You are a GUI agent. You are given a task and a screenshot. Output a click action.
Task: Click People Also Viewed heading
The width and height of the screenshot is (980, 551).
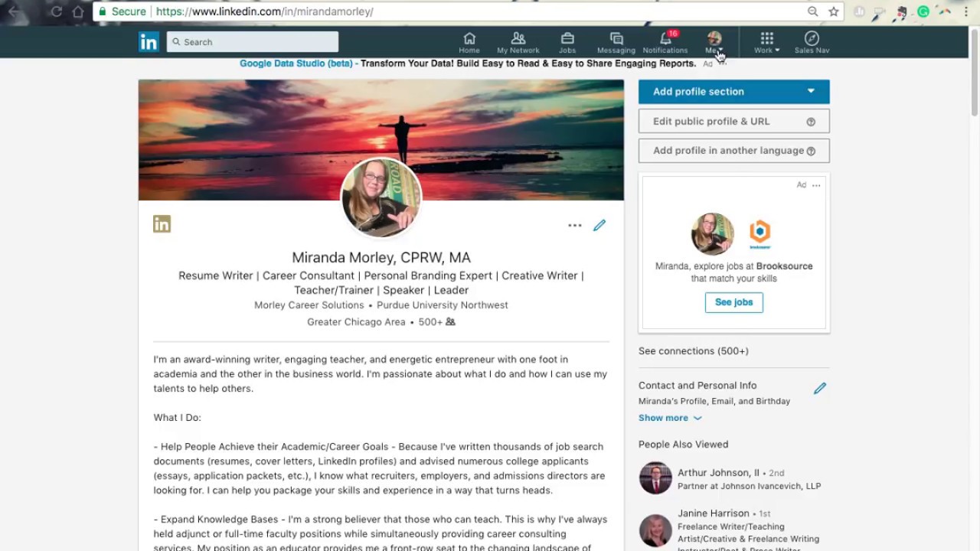pyautogui.click(x=684, y=445)
